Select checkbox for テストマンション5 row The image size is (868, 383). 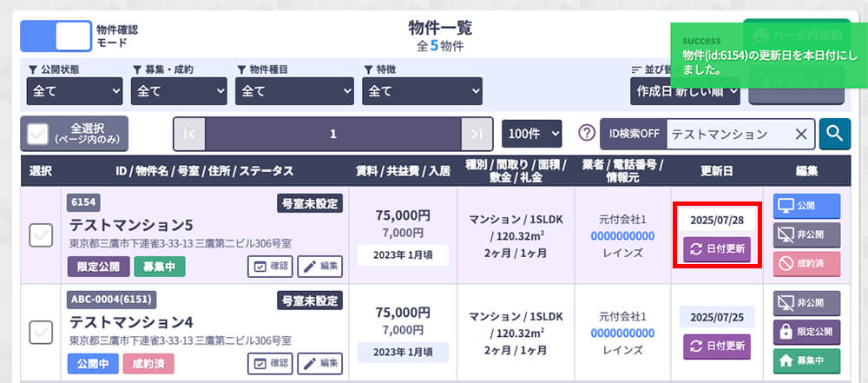[x=41, y=234]
